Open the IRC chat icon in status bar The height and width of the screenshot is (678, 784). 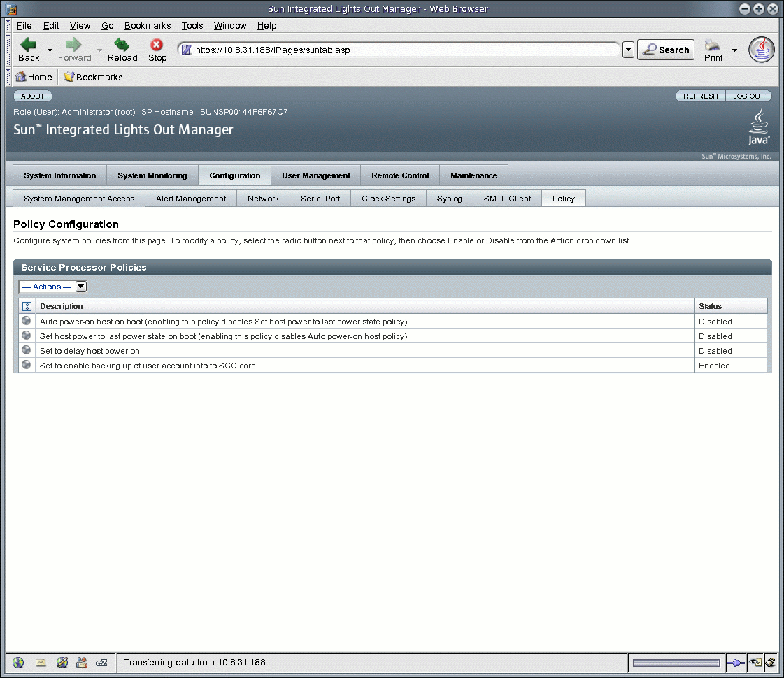[101, 663]
